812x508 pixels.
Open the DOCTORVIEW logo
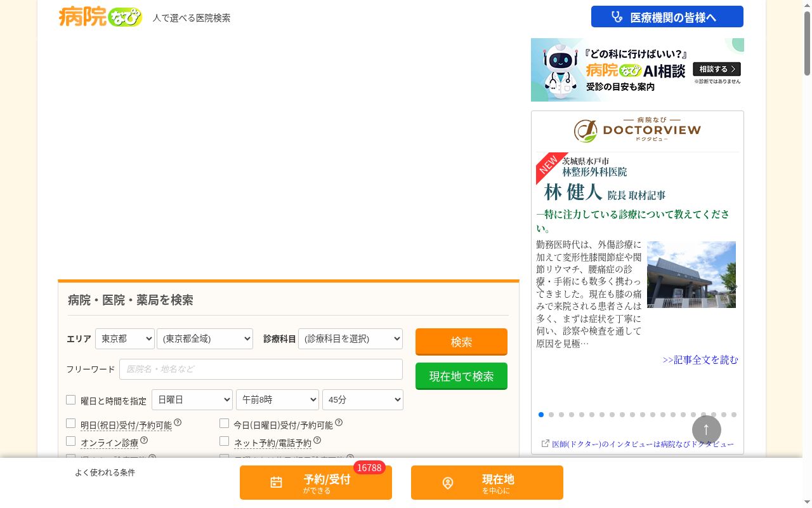(x=638, y=130)
